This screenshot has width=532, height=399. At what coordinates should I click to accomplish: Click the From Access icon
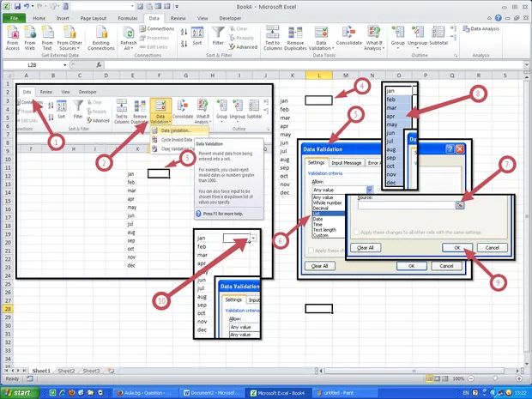coord(13,33)
